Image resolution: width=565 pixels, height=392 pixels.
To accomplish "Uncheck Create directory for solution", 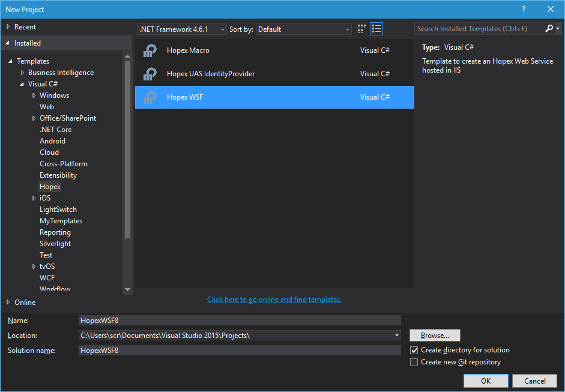I will tap(414, 350).
